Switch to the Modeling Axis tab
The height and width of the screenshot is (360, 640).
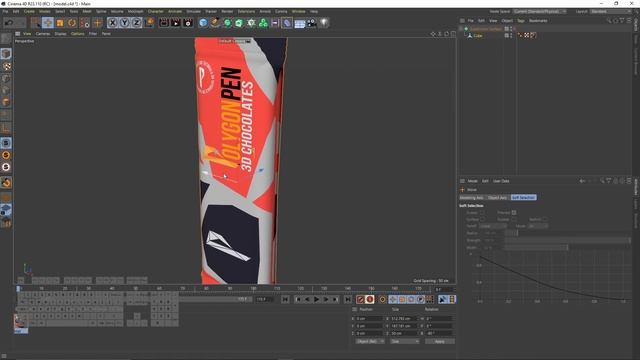[472, 198]
